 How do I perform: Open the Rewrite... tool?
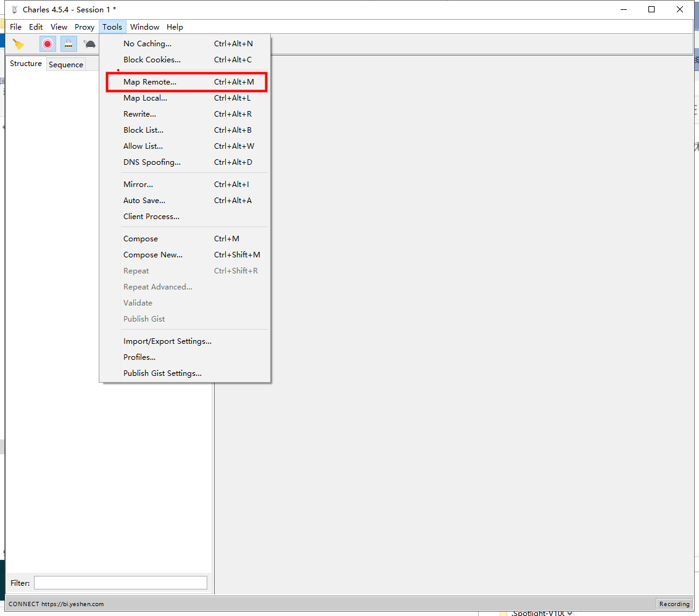185,114
